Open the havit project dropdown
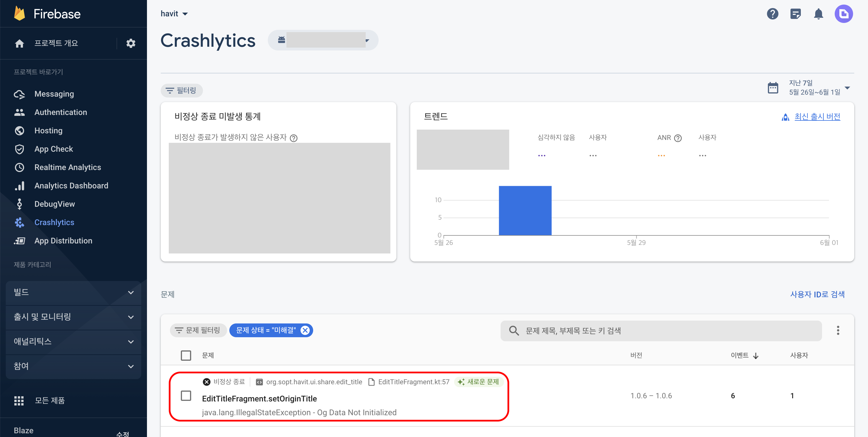This screenshot has width=868, height=437. coord(174,14)
